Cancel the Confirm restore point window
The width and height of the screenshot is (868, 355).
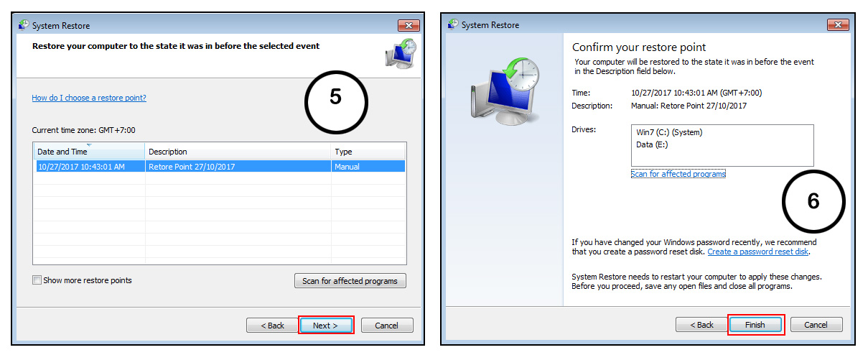(x=816, y=325)
